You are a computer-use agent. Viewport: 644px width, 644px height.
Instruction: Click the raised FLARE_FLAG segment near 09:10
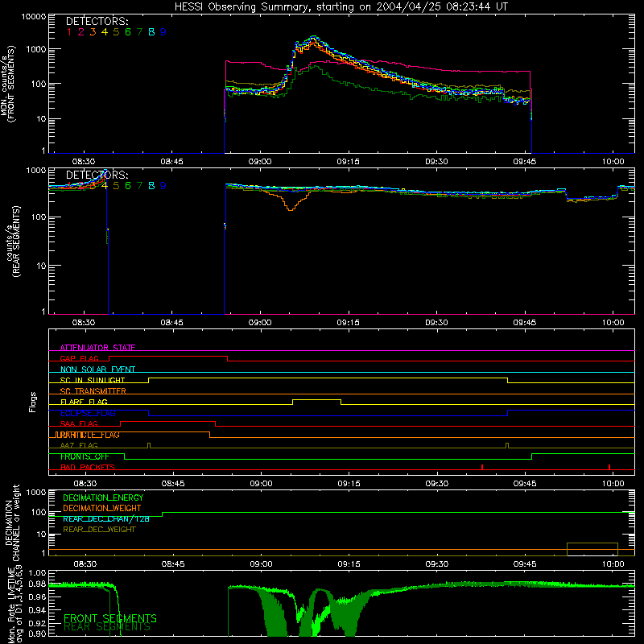coord(316,400)
